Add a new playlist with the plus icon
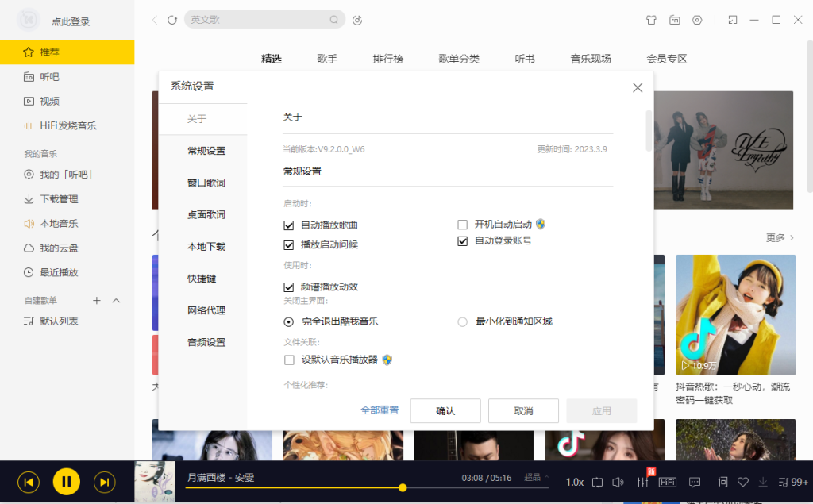The image size is (813, 504). pyautogui.click(x=96, y=300)
